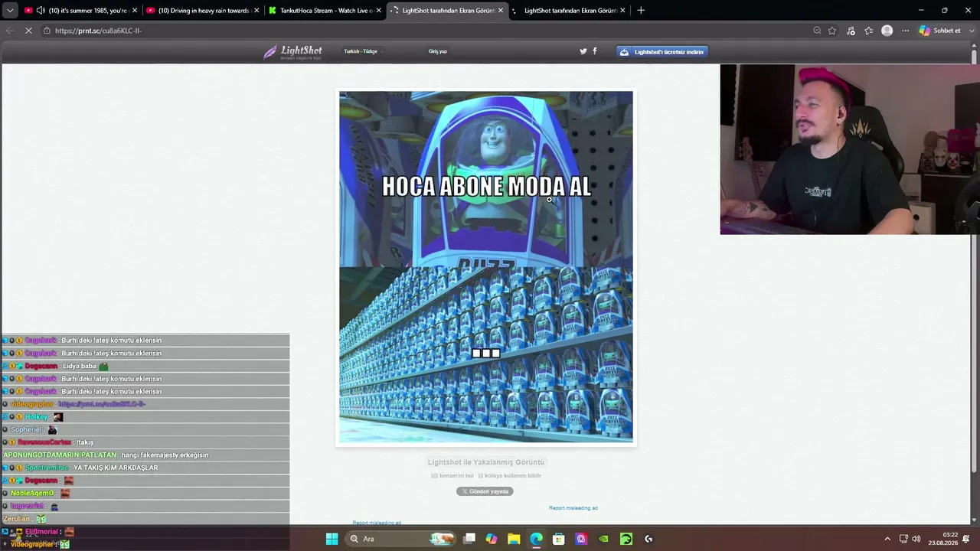Image resolution: width=980 pixels, height=551 pixels.
Task: Click chat message "hangi fakemajesty erkeğisin"
Action: coord(165,455)
